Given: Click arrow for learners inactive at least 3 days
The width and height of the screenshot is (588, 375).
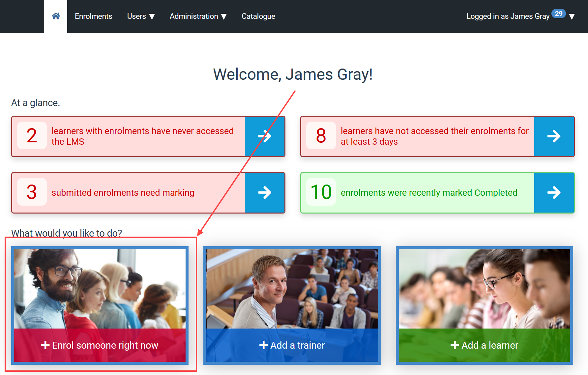Looking at the screenshot, I should (554, 136).
